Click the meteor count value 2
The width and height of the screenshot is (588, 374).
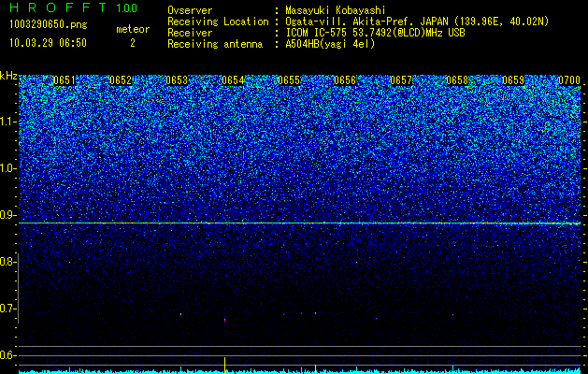tap(133, 43)
